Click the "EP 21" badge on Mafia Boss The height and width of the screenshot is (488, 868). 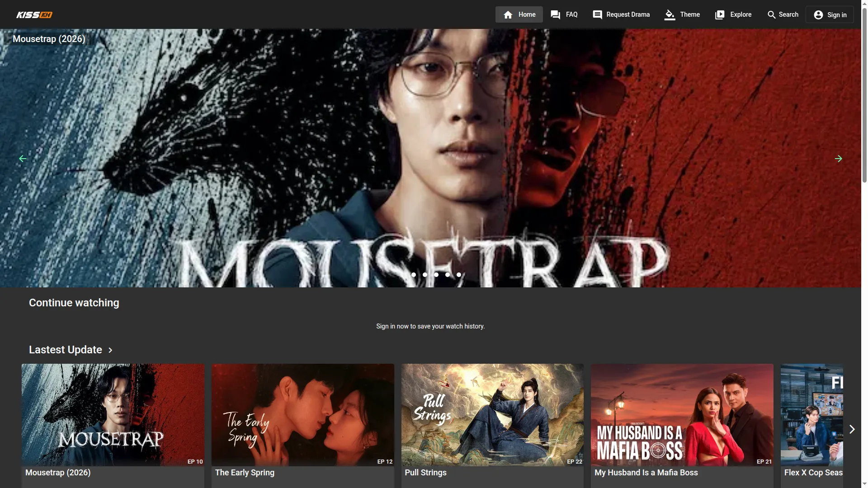(x=764, y=461)
